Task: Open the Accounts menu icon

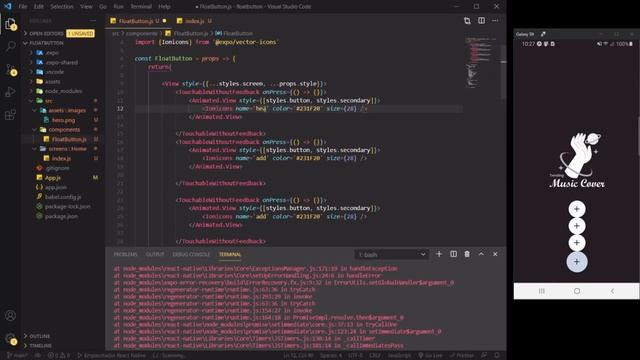Action: [11, 316]
